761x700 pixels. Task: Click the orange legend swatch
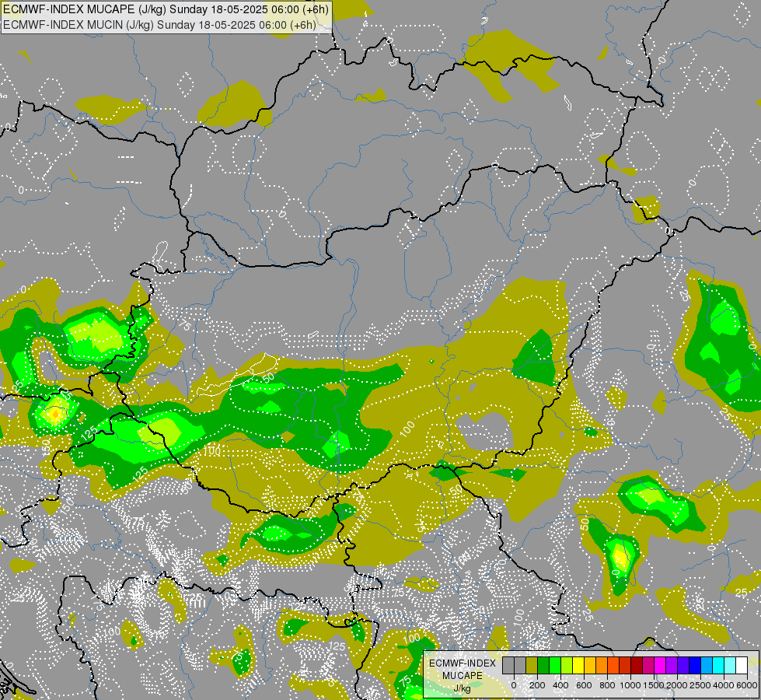click(602, 666)
